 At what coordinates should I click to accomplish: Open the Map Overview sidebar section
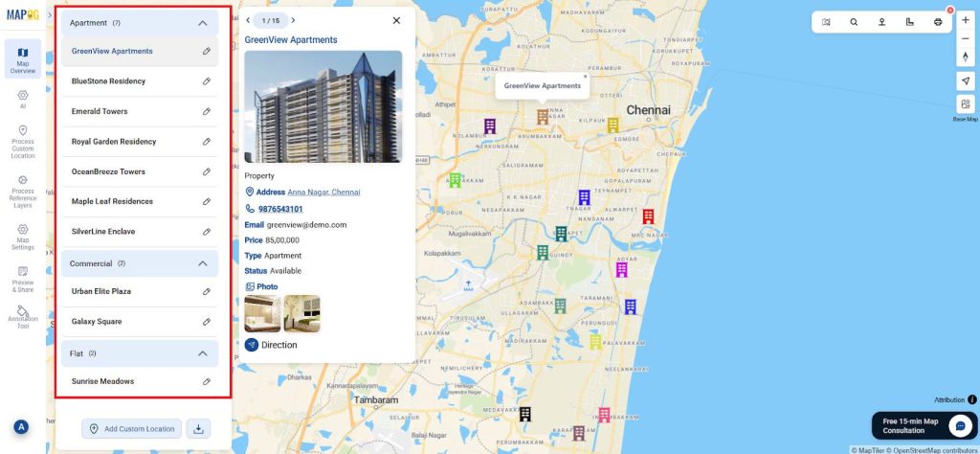(x=23, y=58)
